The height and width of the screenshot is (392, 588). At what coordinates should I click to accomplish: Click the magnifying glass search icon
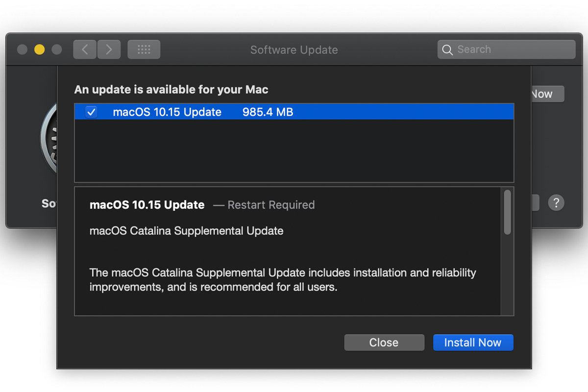tap(447, 49)
